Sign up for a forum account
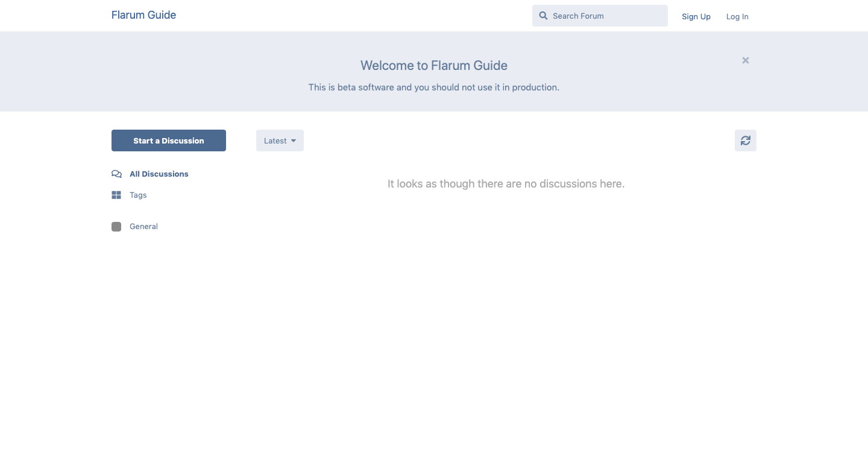Image resolution: width=868 pixels, height=451 pixels. (x=696, y=16)
